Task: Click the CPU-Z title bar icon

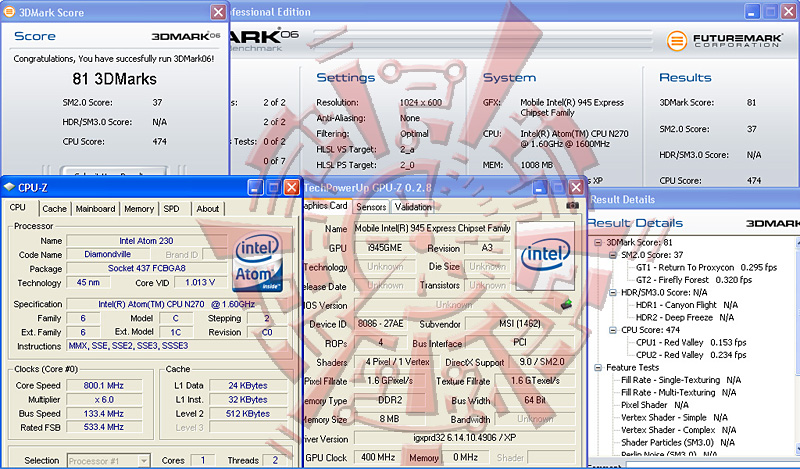Action: tap(9, 187)
